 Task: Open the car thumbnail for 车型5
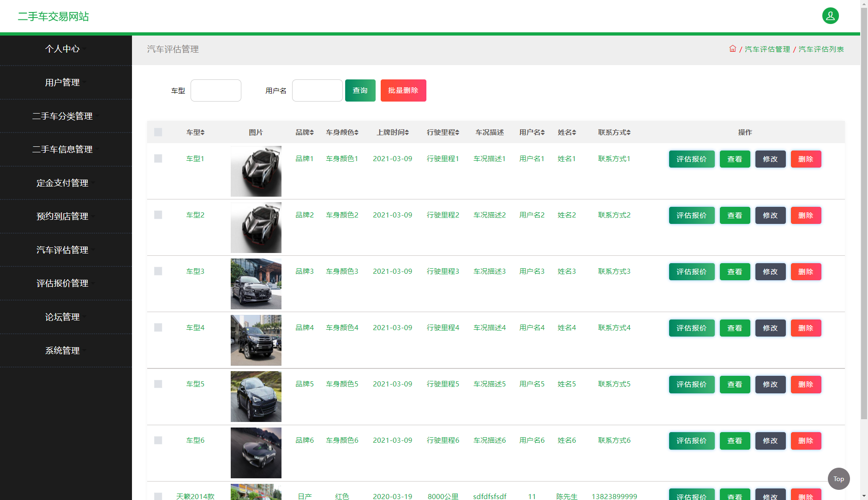point(256,397)
